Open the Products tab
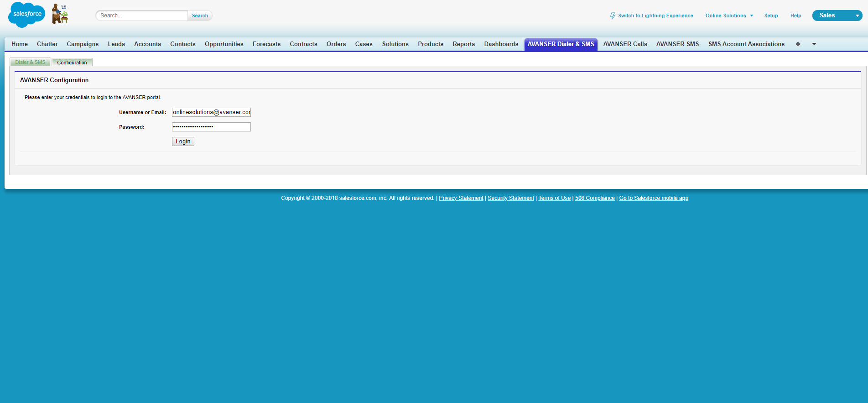 [x=431, y=44]
